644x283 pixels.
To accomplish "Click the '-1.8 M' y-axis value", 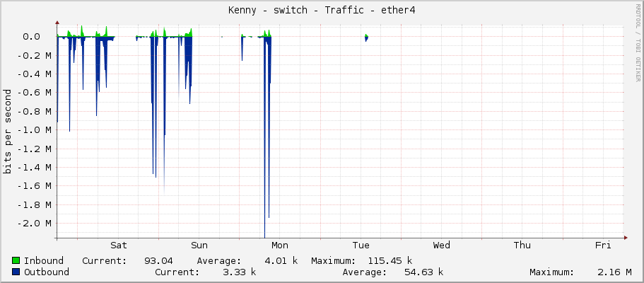I will pos(35,204).
